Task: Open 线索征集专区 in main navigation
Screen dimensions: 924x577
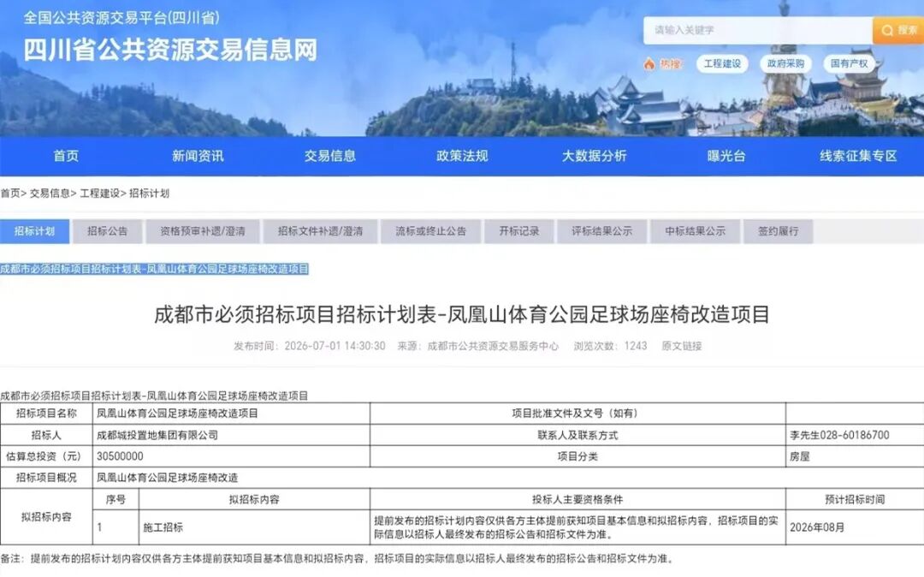Action: coord(858,156)
